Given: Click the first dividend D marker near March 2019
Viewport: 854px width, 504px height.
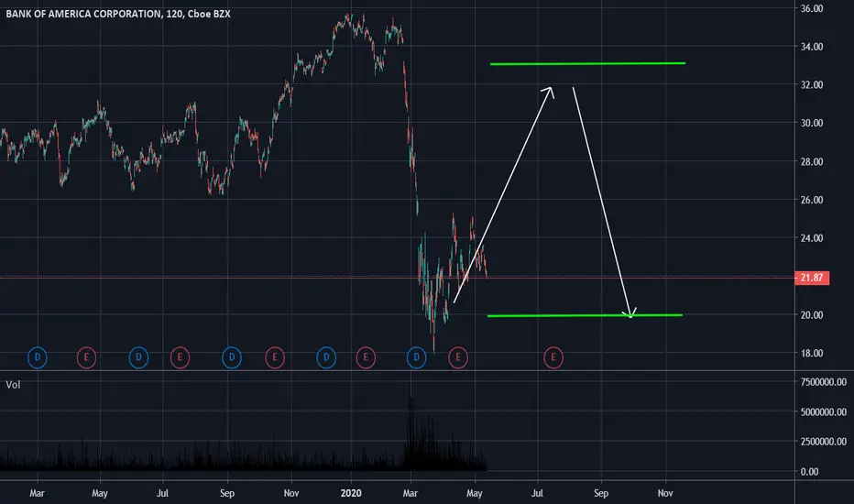Looking at the screenshot, I should pos(38,357).
